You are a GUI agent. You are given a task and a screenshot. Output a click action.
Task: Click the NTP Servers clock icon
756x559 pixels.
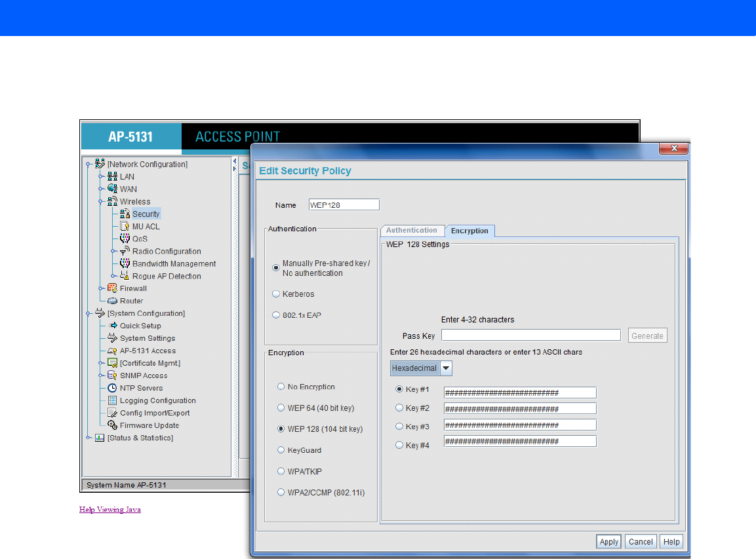[112, 388]
